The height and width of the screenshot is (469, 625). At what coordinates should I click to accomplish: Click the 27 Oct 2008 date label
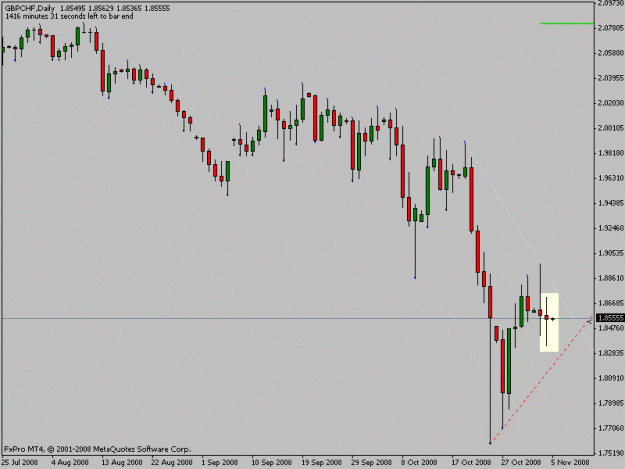pos(521,463)
